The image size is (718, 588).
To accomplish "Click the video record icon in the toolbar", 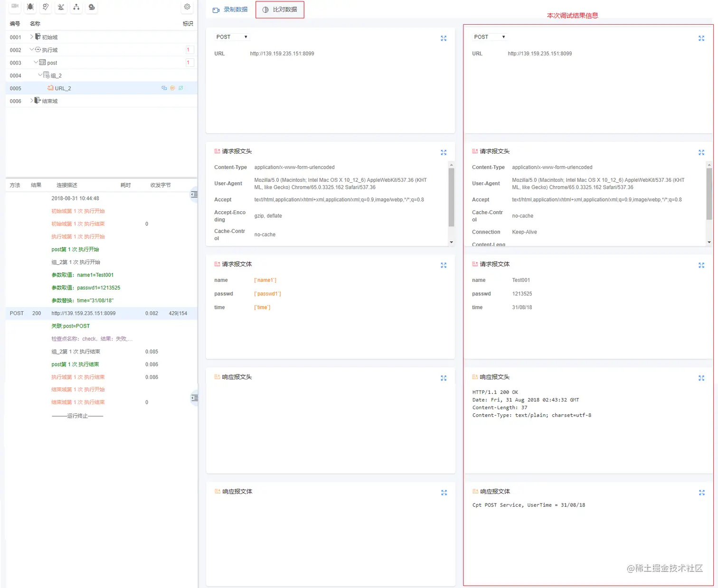I will (x=15, y=7).
